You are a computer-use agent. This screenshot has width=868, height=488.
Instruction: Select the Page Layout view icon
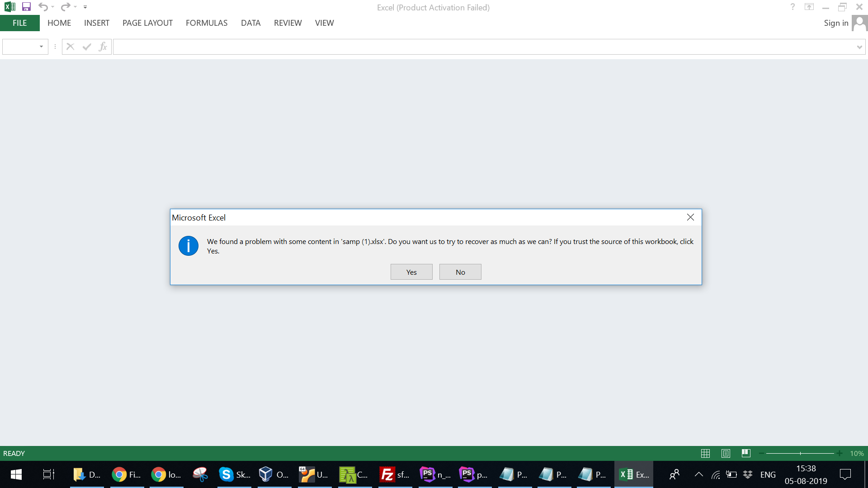(x=726, y=453)
